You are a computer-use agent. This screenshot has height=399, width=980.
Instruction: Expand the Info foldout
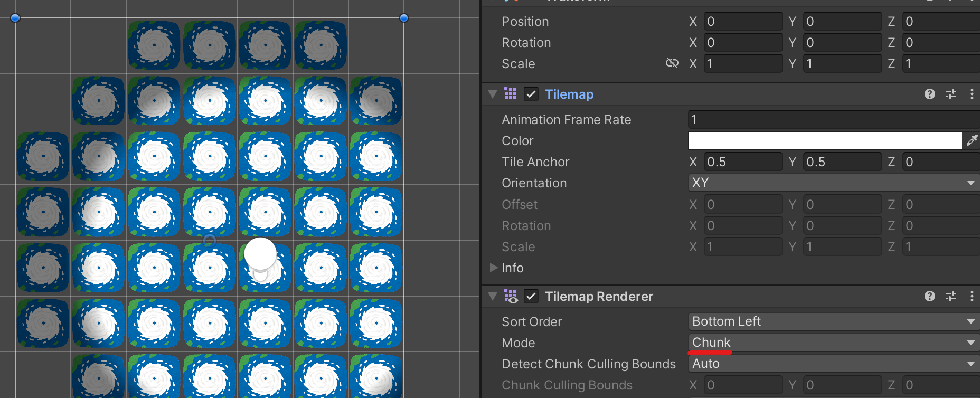(x=494, y=268)
